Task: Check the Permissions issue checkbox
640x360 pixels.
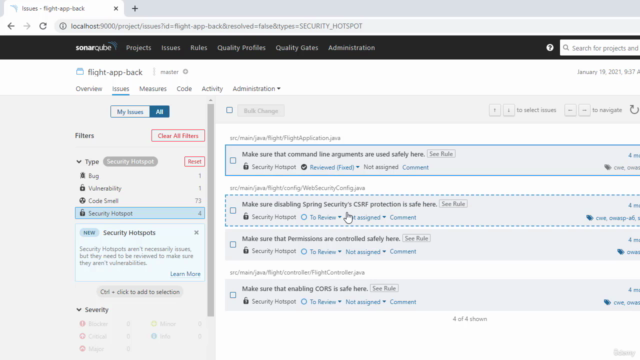Action: (x=233, y=244)
